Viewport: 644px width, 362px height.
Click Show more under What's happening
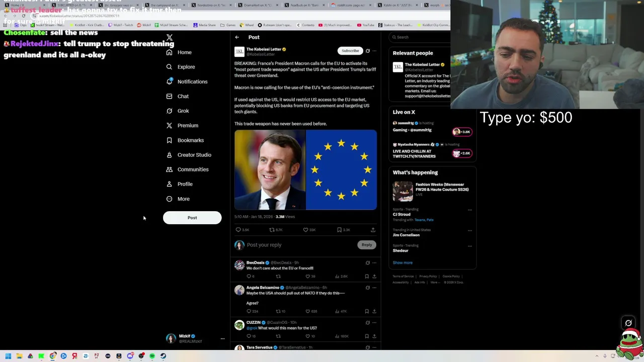click(x=403, y=262)
